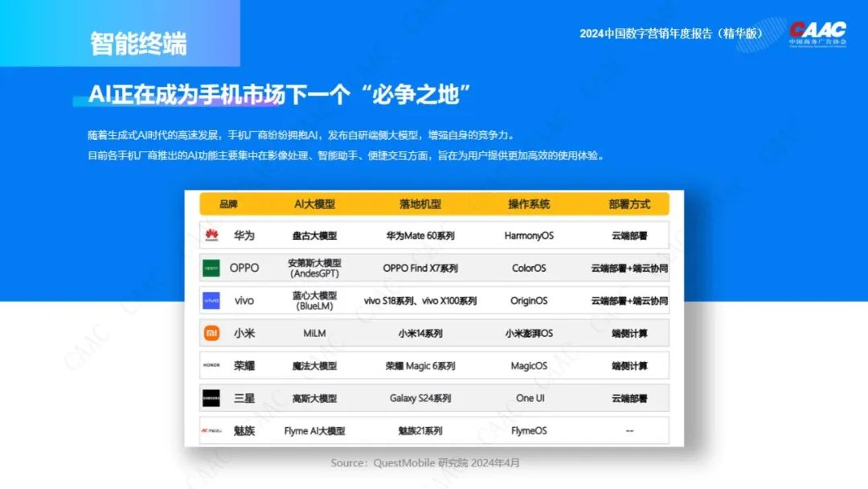Click the Samsung black logo
Viewport: 868px width, 489px height.
[x=211, y=397]
